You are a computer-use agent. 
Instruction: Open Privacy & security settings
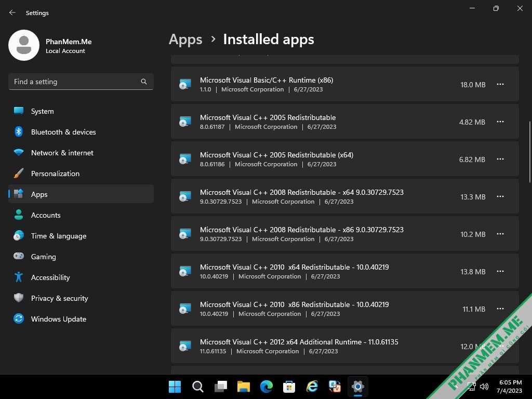click(x=81, y=298)
